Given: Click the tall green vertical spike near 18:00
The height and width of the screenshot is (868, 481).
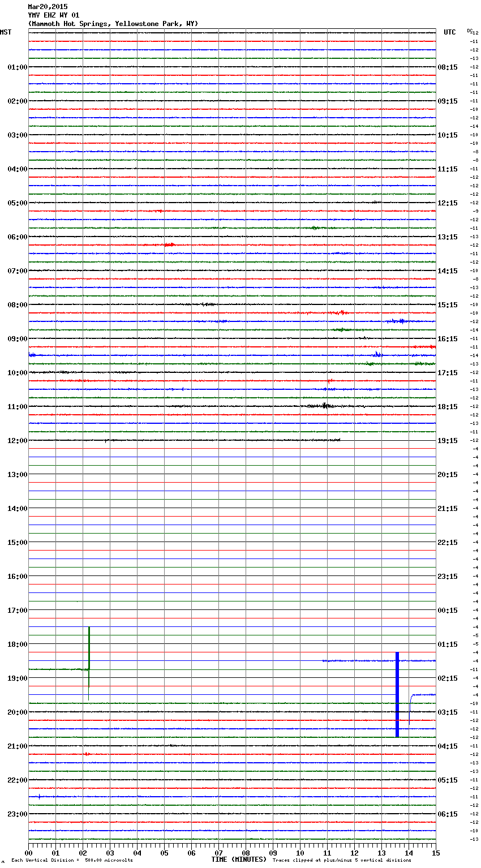Looking at the screenshot, I should pyautogui.click(x=89, y=663).
